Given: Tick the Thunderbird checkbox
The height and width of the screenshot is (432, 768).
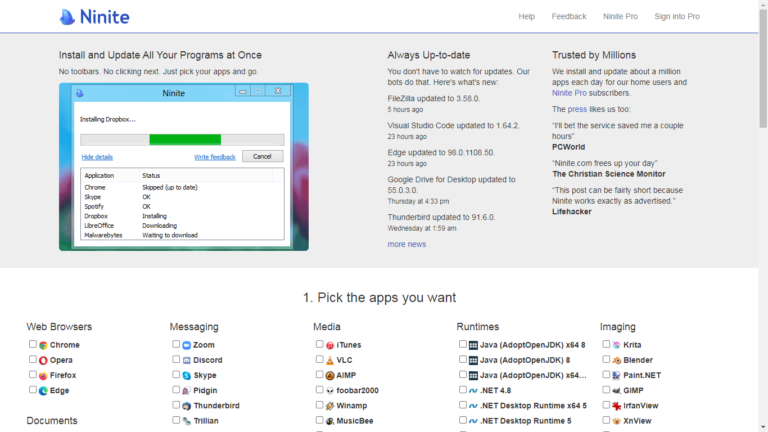Looking at the screenshot, I should pos(176,405).
